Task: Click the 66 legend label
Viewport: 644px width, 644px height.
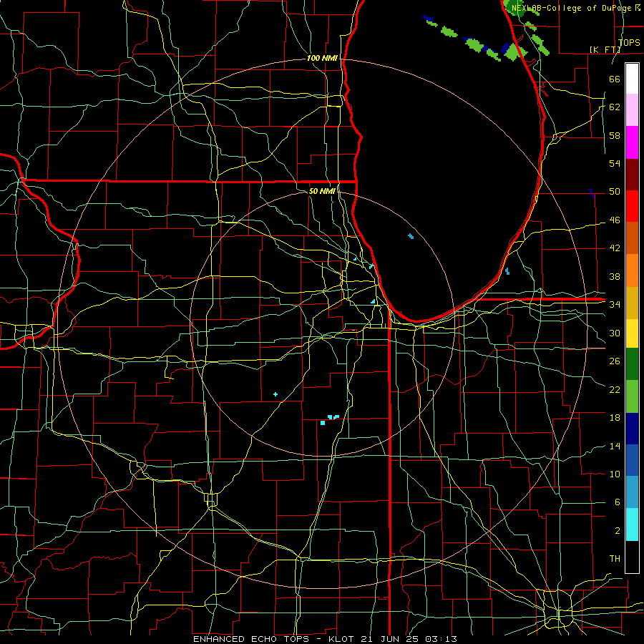Action: 615,79
